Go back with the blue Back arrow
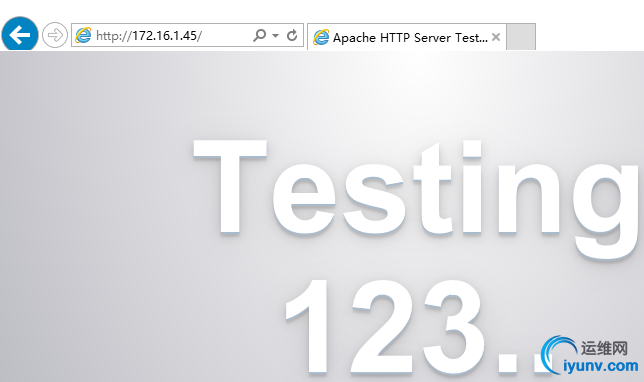Viewport: 644px width, 382px height. pos(20,35)
